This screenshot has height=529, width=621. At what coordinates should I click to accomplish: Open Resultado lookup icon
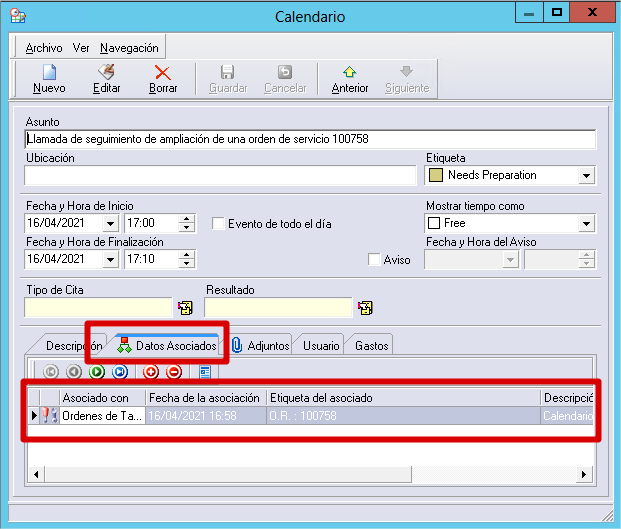365,308
